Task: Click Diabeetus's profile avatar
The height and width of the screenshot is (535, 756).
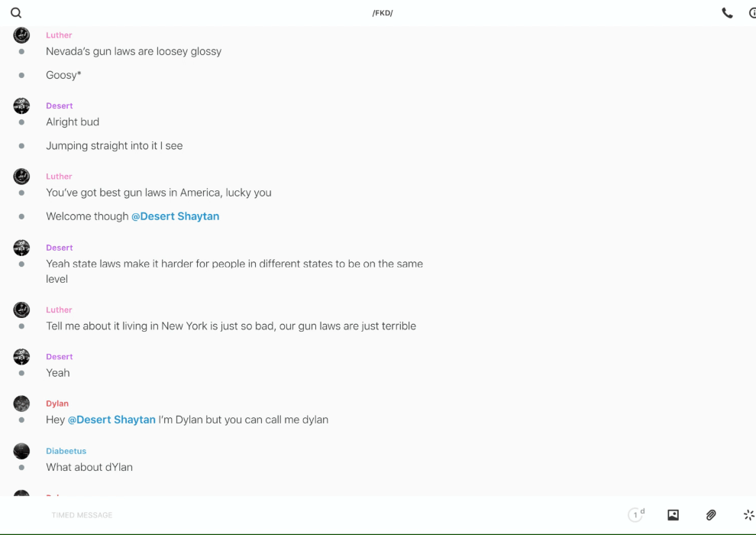Action: [x=21, y=451]
